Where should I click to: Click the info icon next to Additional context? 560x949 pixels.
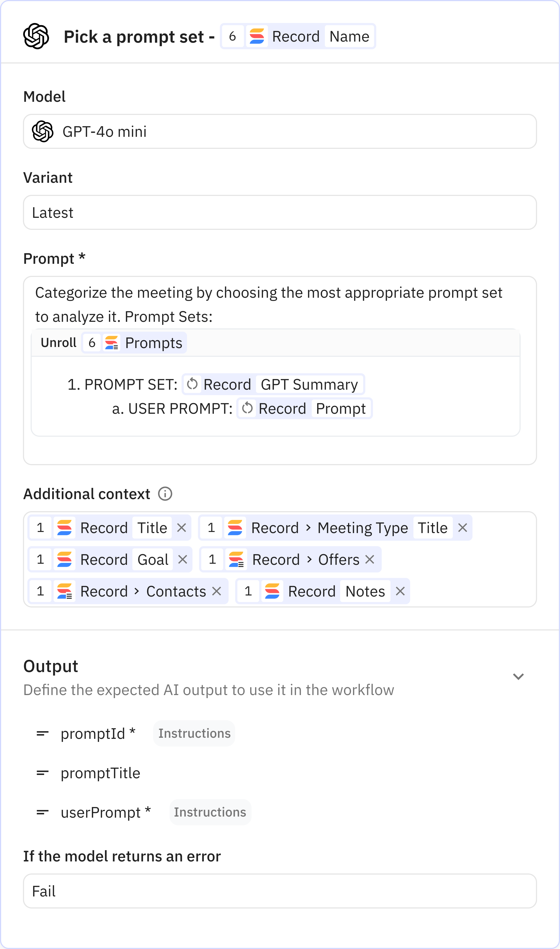pyautogui.click(x=165, y=494)
